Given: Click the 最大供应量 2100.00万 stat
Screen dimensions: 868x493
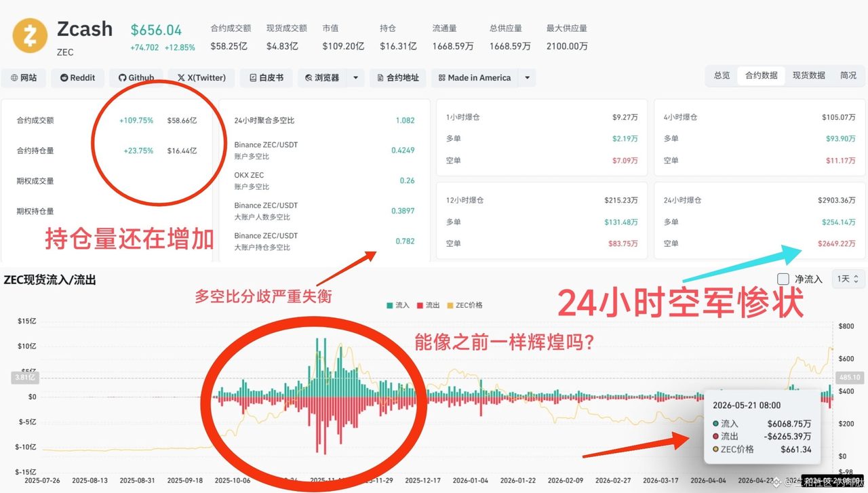Looking at the screenshot, I should pos(567,37).
